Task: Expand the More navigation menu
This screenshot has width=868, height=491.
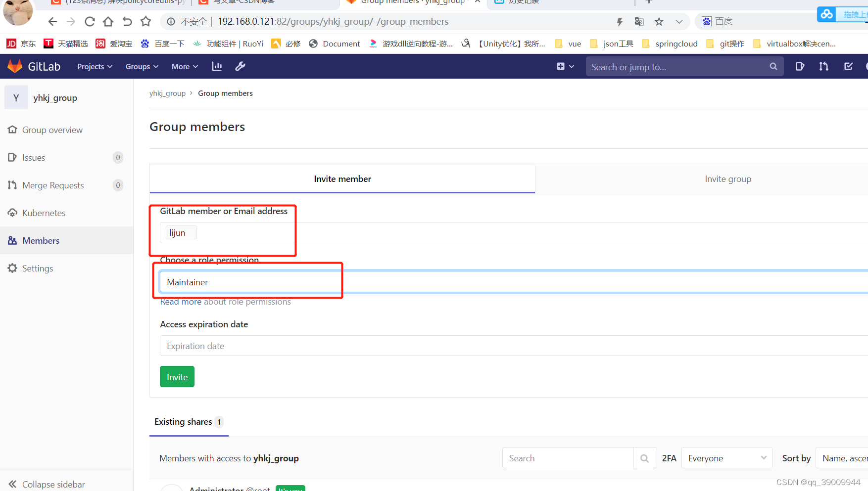Action: 185,66
